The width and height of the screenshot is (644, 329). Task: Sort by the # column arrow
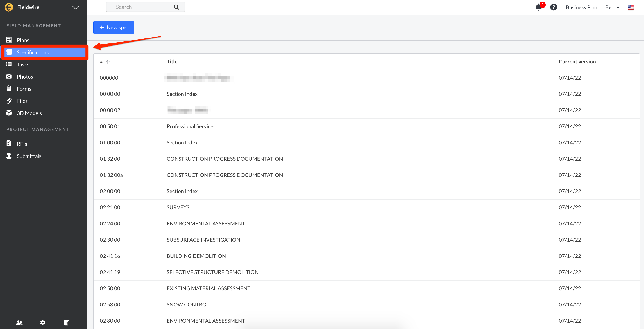[x=108, y=62]
